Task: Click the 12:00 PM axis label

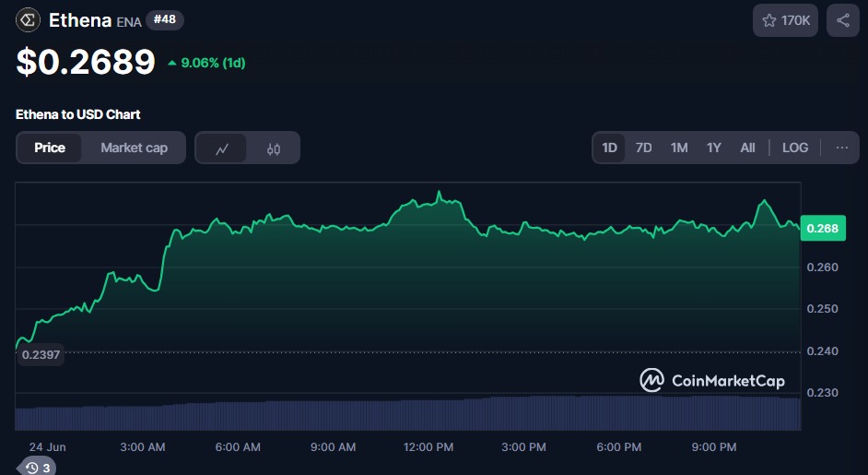Action: (x=428, y=447)
